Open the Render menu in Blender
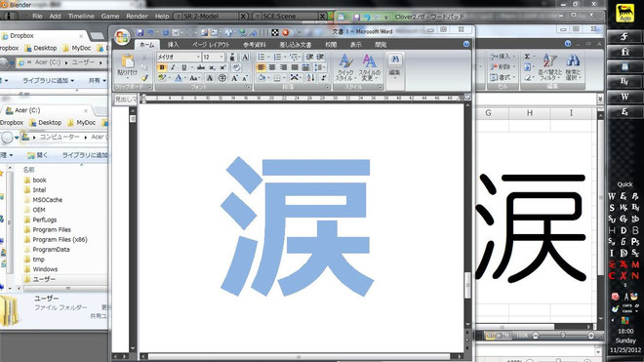Image resolution: width=644 pixels, height=362 pixels. tap(137, 16)
